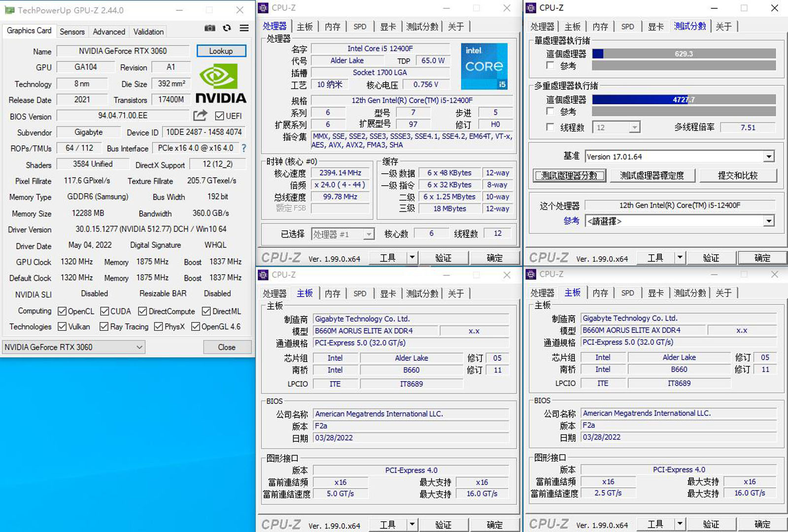Viewport: 788px width, 532px height.
Task: Click the processor name field Intel Core i5 12400F
Action: tap(380, 48)
